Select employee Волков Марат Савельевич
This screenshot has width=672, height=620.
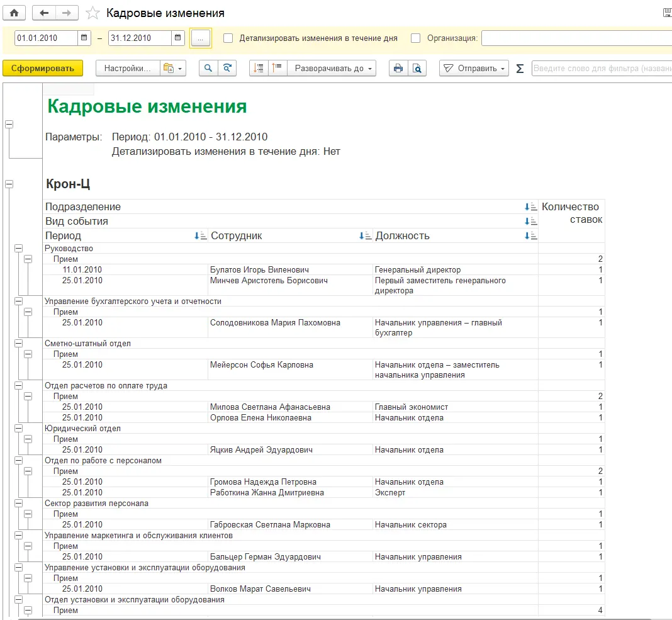pyautogui.click(x=260, y=589)
